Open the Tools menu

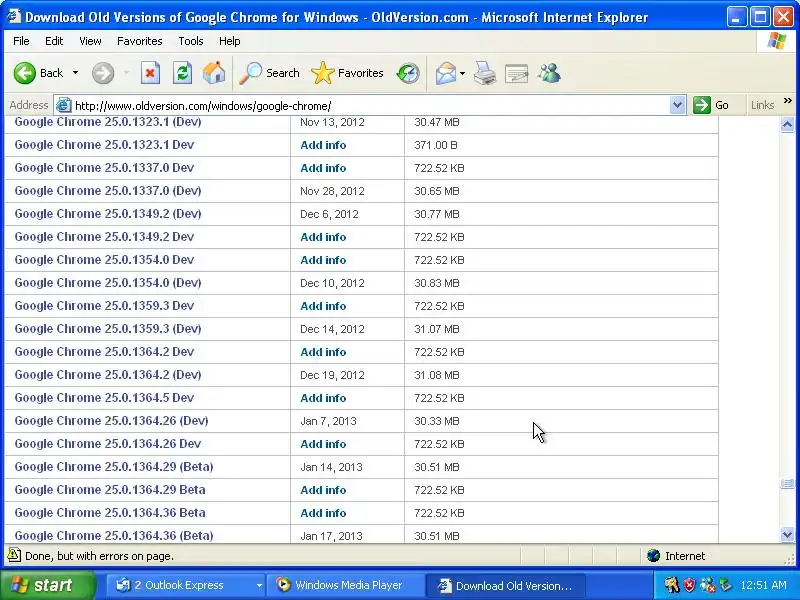(x=191, y=41)
